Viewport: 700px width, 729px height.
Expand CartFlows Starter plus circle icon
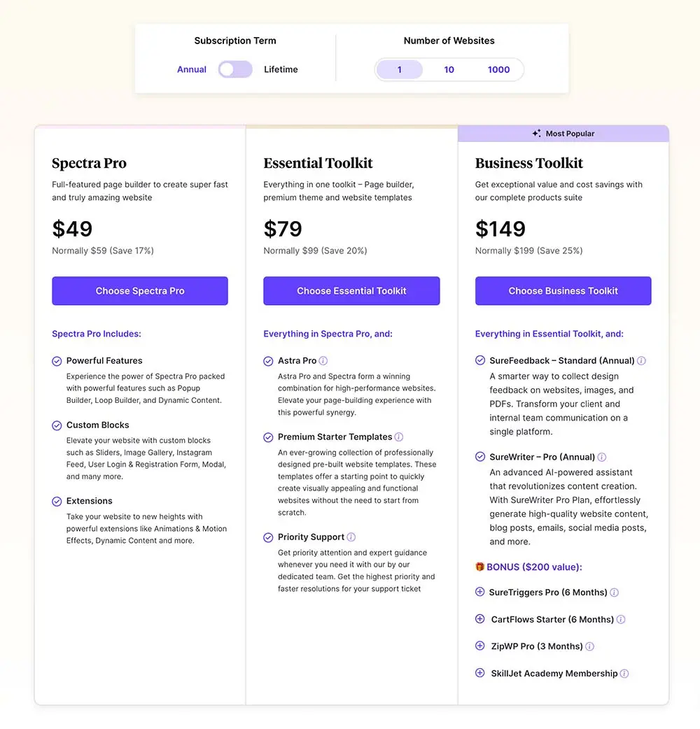point(480,619)
